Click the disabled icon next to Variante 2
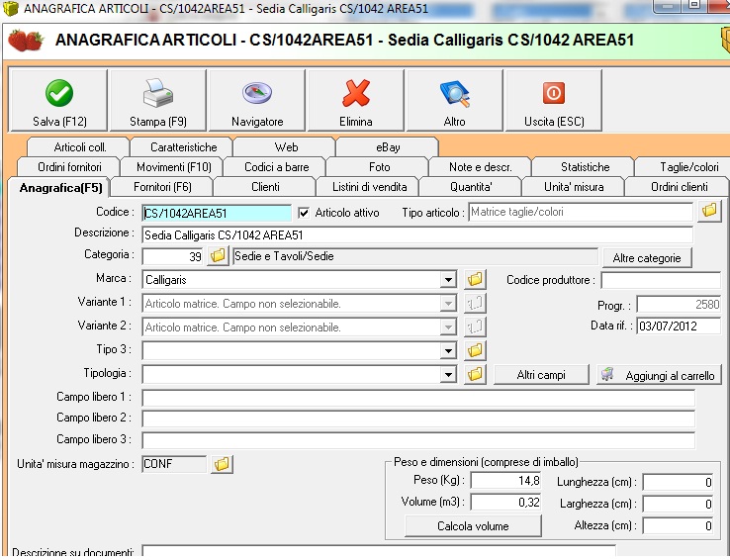The width and height of the screenshot is (730, 560). coord(475,327)
